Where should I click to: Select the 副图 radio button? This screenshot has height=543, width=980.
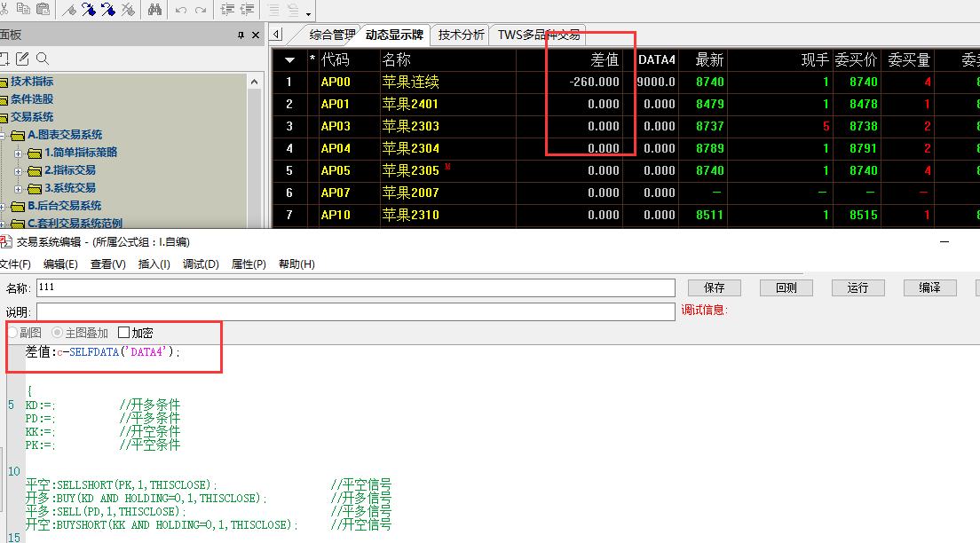12,333
